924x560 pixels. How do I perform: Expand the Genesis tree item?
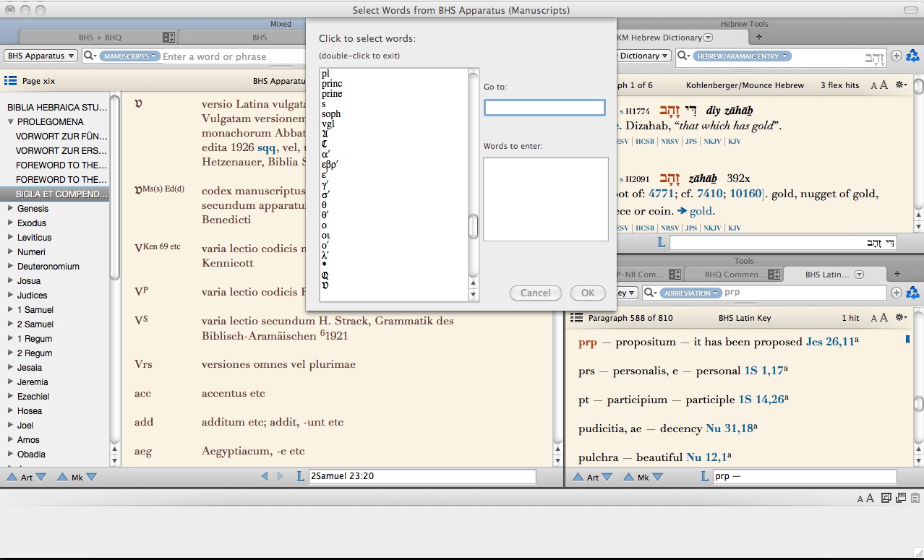(10, 209)
